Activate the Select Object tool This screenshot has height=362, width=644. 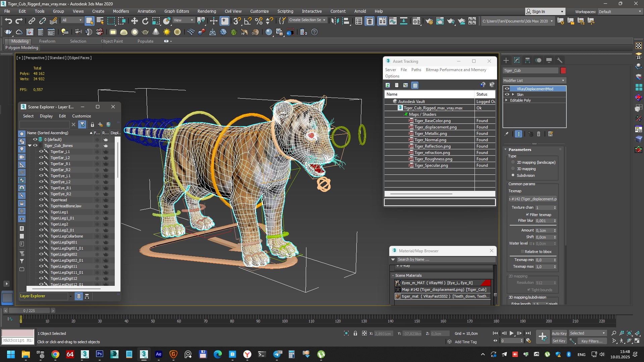point(89,21)
